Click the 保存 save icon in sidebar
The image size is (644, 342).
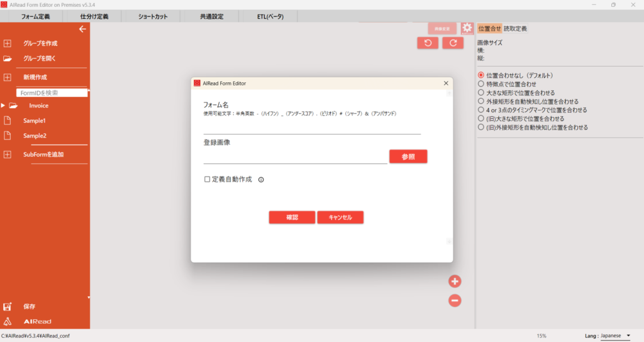click(8, 307)
